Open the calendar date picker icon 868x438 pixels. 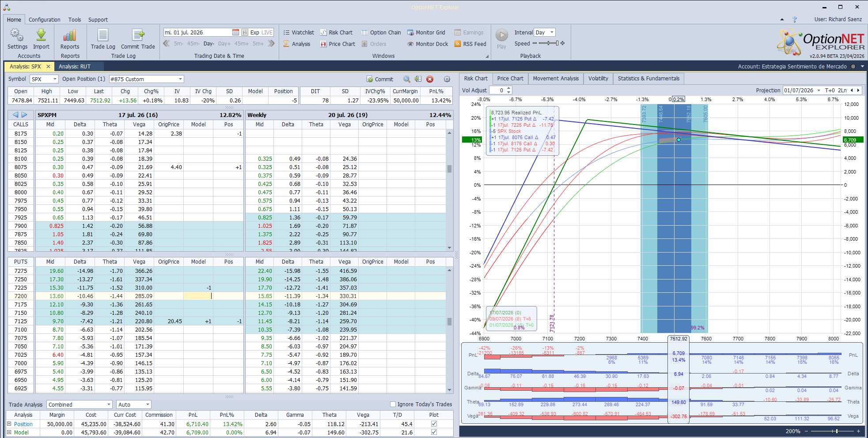tap(236, 32)
